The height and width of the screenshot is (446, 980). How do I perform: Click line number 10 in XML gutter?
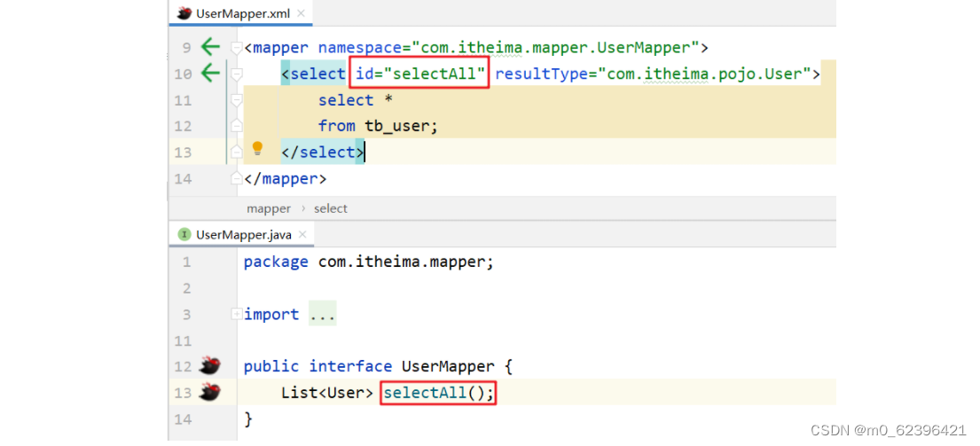tap(183, 74)
